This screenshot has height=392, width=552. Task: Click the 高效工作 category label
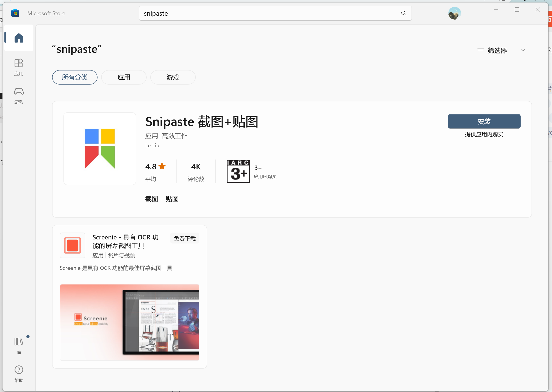tap(175, 136)
